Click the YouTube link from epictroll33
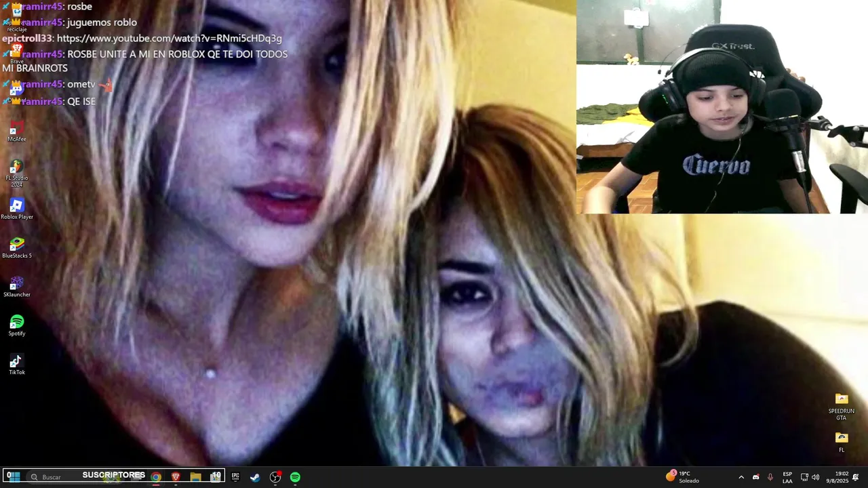 [169, 39]
